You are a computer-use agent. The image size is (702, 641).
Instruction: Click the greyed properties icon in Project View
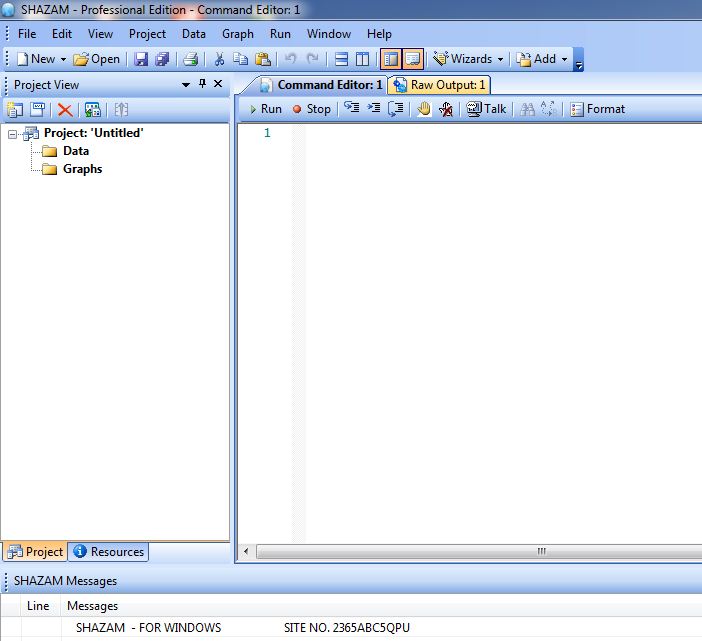(x=121, y=110)
